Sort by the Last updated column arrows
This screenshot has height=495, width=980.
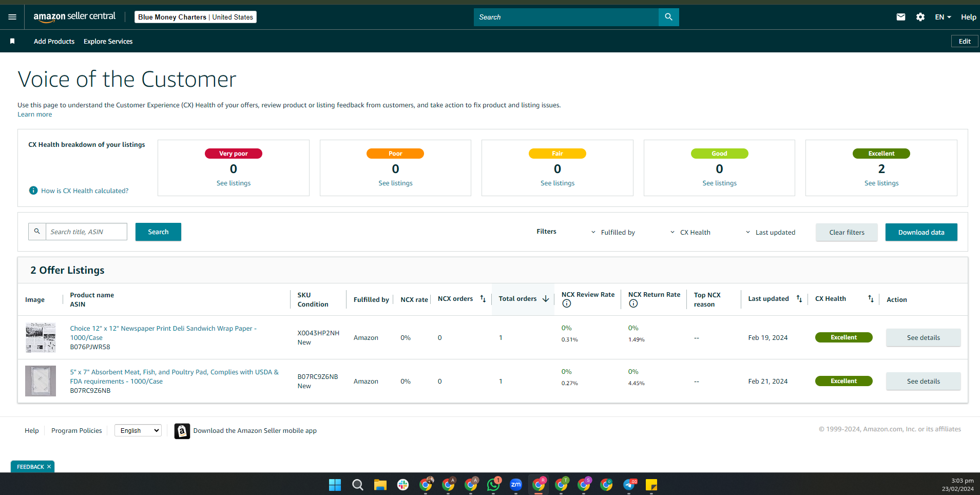(x=799, y=299)
